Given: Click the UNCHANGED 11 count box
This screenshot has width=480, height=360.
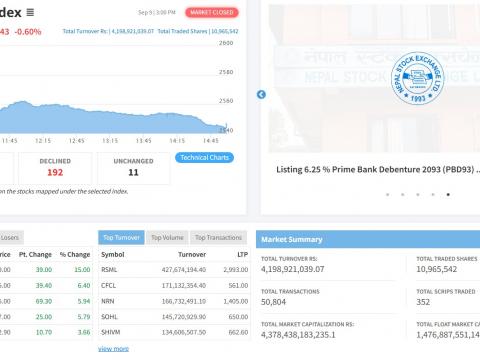Looking at the screenshot, I should 133,168.
